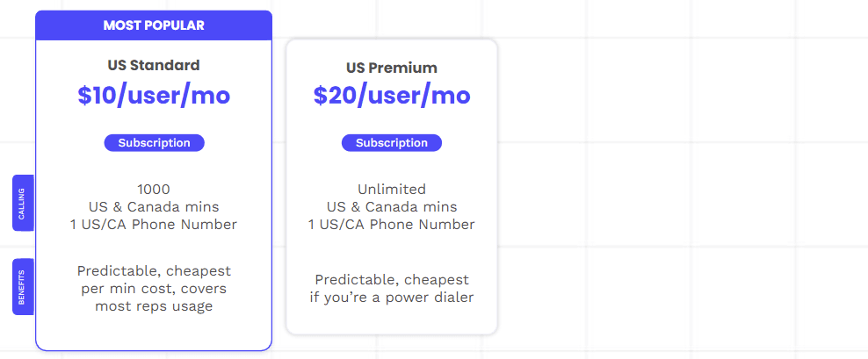
Task: Open the CALLING side tab
Action: [23, 203]
